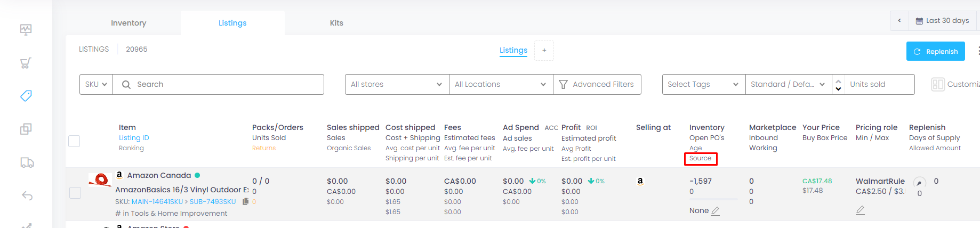Switch to the Inventory tab
The width and height of the screenshot is (980, 228).
(128, 23)
